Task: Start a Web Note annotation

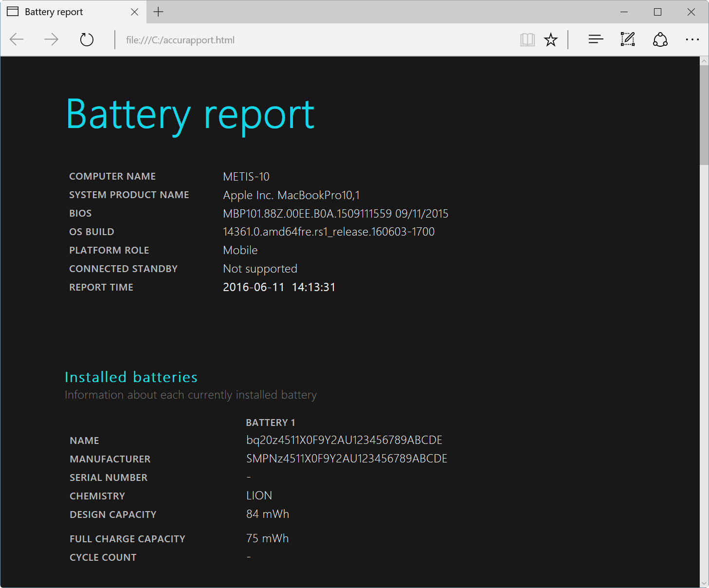Action: point(627,39)
